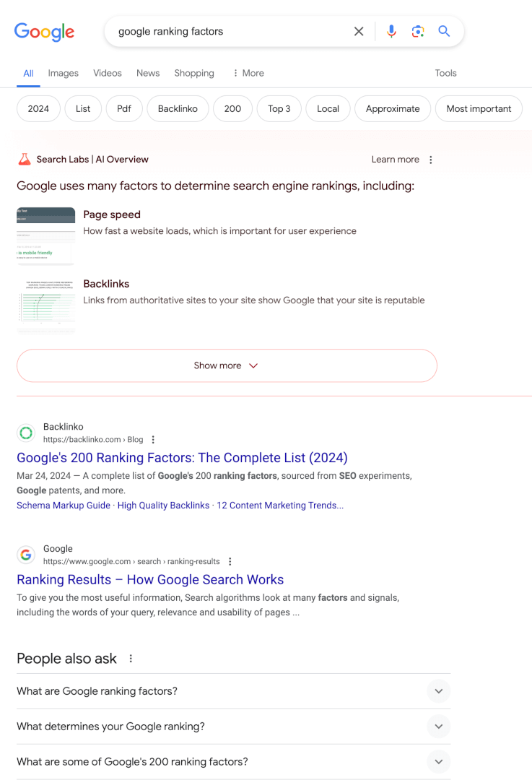532x780 pixels.
Task: Open three-dot menu beside Backlinko result URL
Action: (153, 440)
